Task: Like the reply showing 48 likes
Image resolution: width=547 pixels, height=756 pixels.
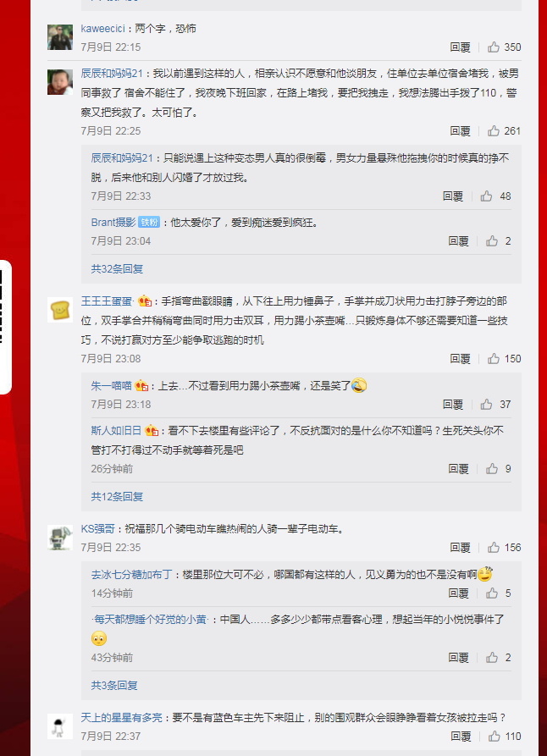Action: 486,196
